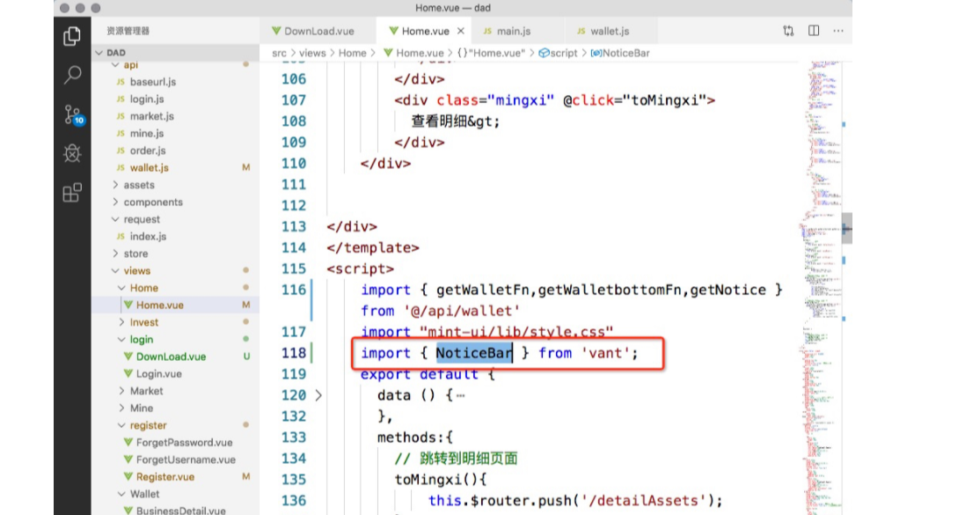Image resolution: width=980 pixels, height=515 pixels.
Task: Click the views breadcrumb segment
Action: tap(312, 53)
